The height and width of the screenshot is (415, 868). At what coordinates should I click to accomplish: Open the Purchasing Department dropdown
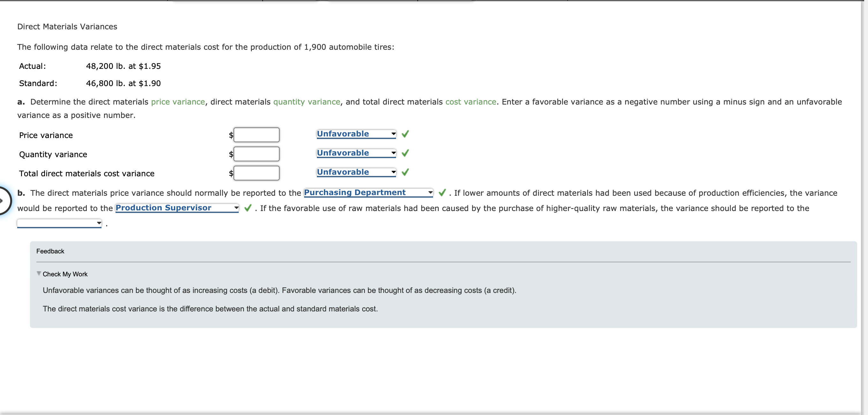(368, 193)
